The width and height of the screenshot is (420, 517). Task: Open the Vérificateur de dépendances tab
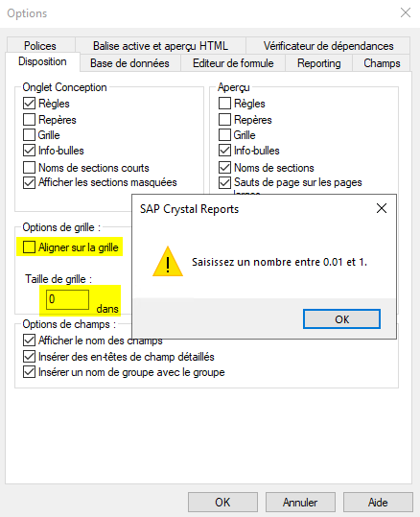328,46
